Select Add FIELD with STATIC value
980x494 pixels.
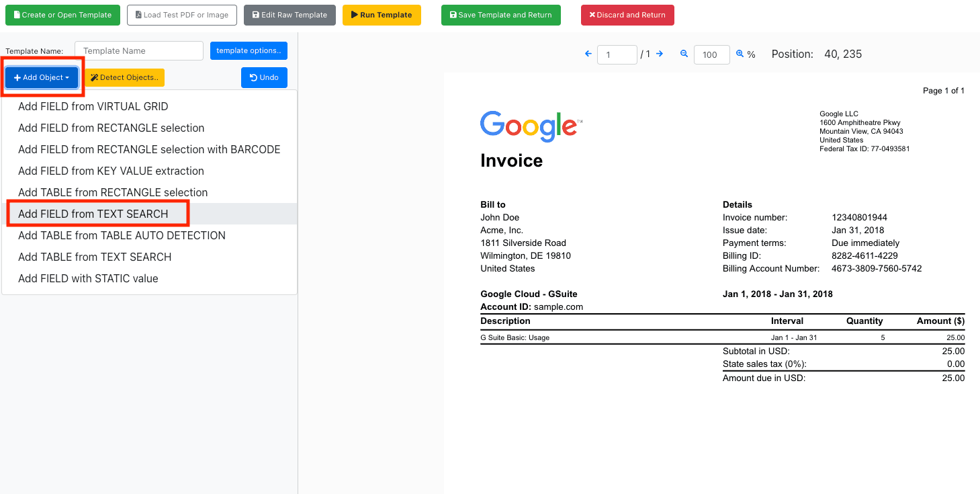[88, 278]
